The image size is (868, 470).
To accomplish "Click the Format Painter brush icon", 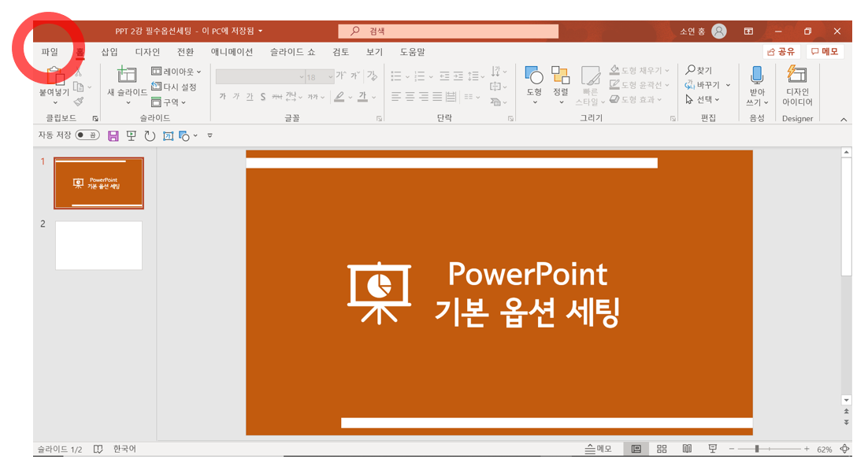I will tap(79, 102).
